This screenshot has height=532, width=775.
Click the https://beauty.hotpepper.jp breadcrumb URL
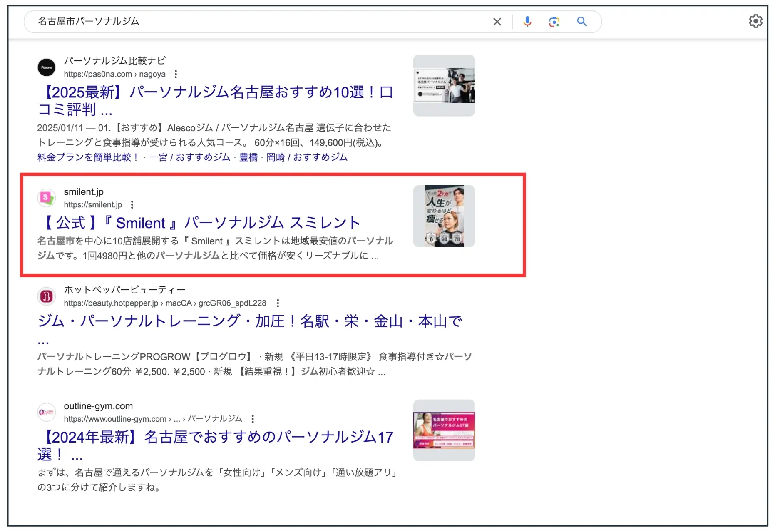coord(165,303)
